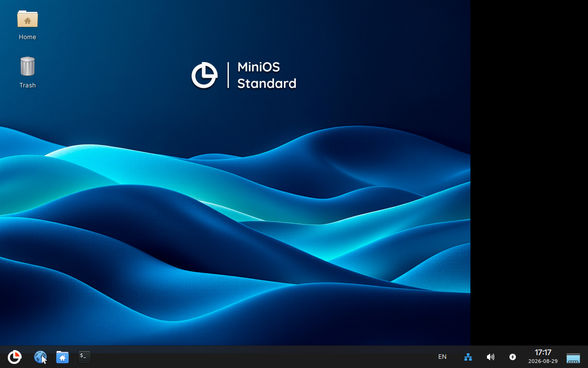Click the show desktop button
Image resolution: width=588 pixels, height=368 pixels.
(x=573, y=358)
